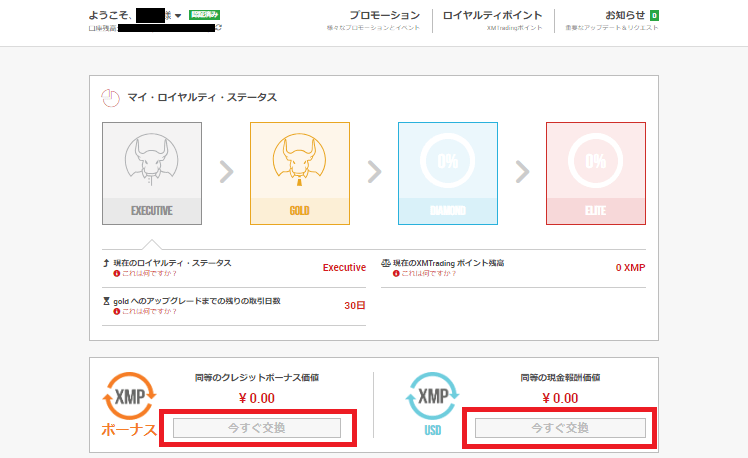This screenshot has width=748, height=458.
Task: Click the grey Executive bull icon
Action: click(x=152, y=160)
